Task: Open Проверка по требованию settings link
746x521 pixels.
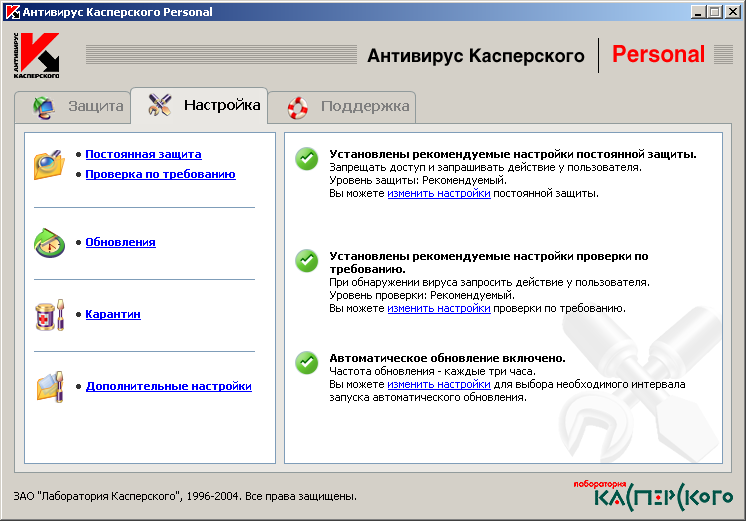Action: point(160,174)
